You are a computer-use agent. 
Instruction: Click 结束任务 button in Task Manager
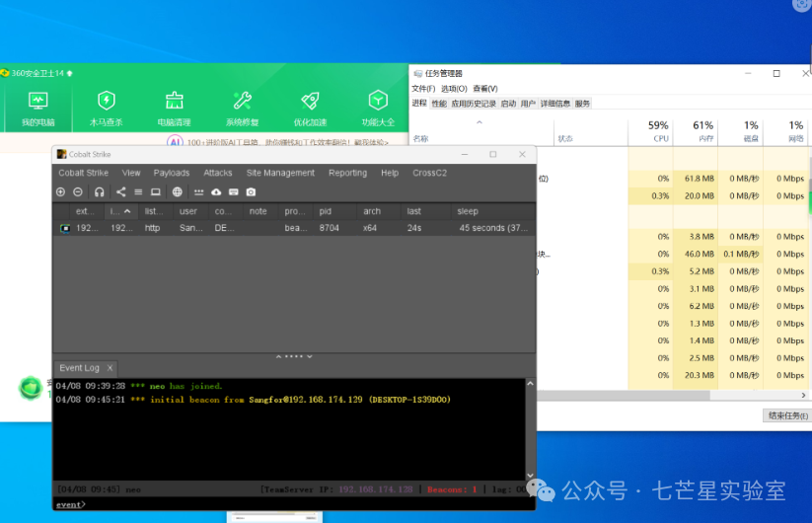pyautogui.click(x=787, y=415)
